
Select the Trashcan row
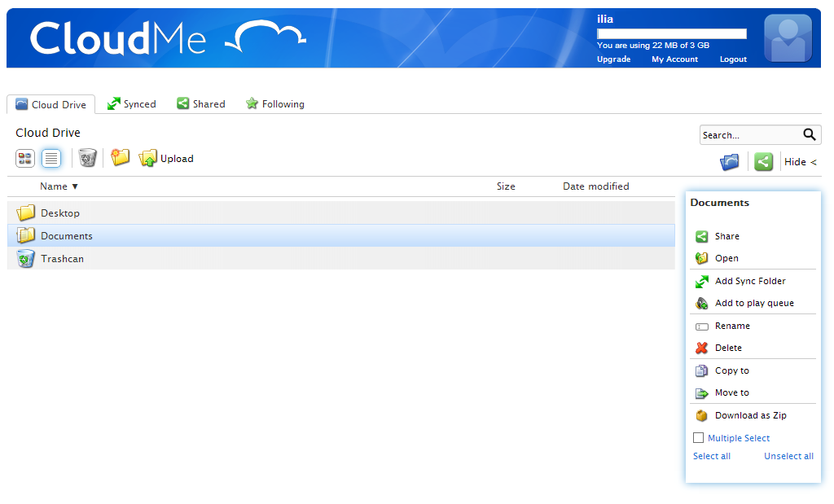(x=341, y=258)
